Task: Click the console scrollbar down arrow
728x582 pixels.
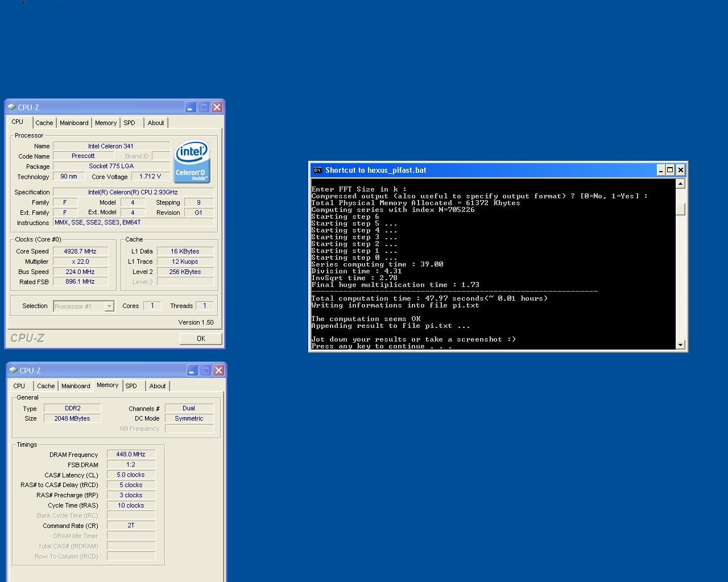Action: [x=680, y=345]
